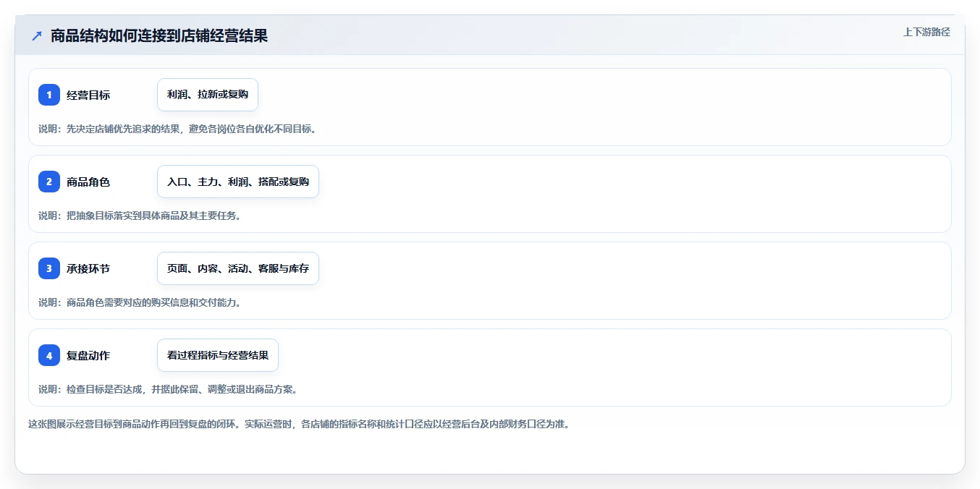980x489 pixels.
Task: Click the 复盘动作 step label
Action: coord(88,355)
